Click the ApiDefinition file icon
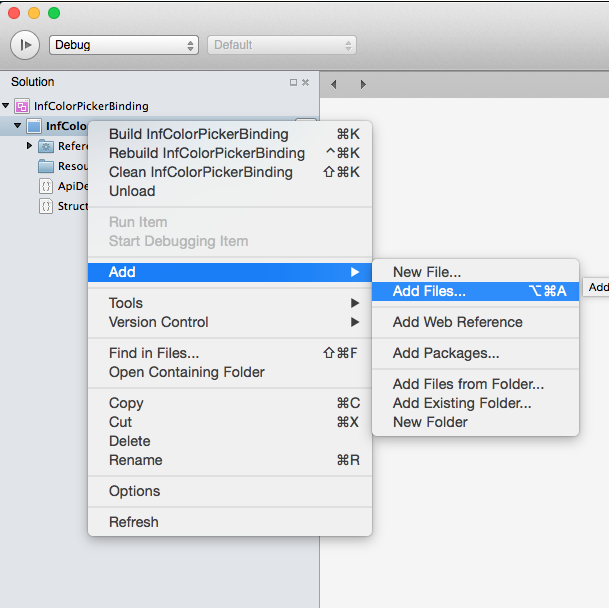609x608 pixels. tap(46, 186)
